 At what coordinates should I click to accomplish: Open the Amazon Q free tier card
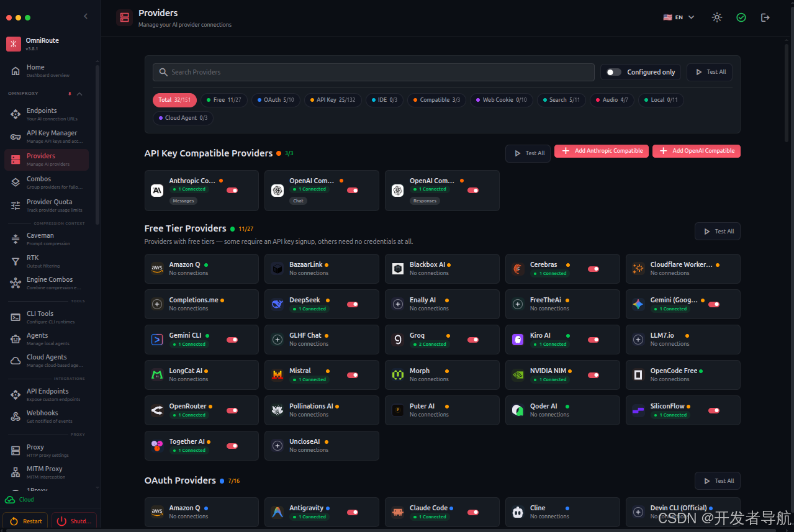pos(202,269)
